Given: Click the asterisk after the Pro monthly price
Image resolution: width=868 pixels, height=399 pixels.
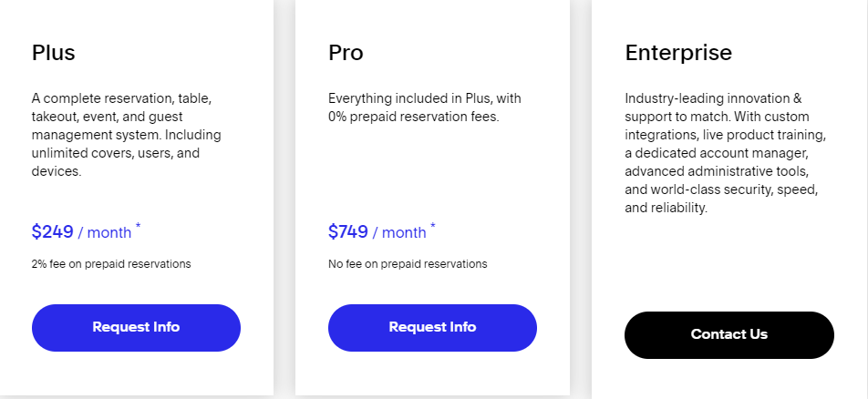Looking at the screenshot, I should coord(433,225).
